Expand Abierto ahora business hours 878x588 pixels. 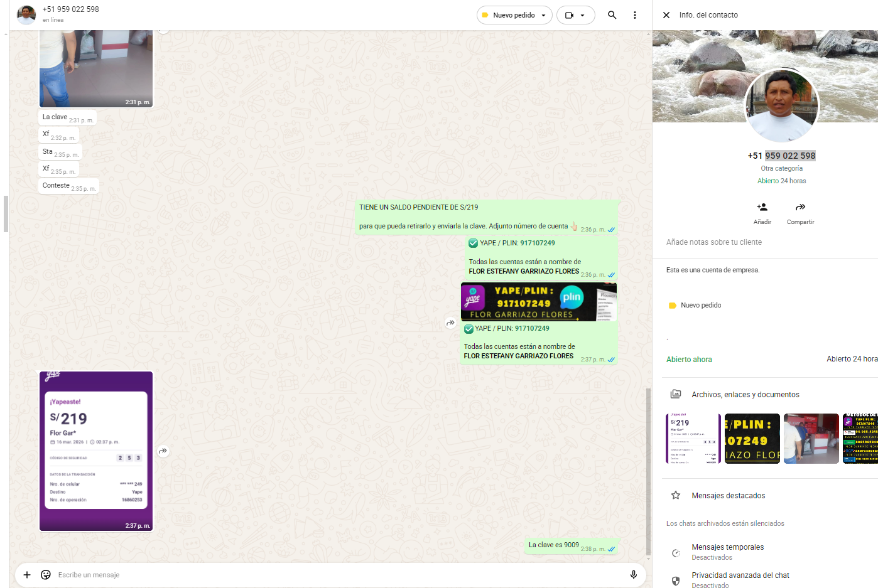tap(689, 360)
